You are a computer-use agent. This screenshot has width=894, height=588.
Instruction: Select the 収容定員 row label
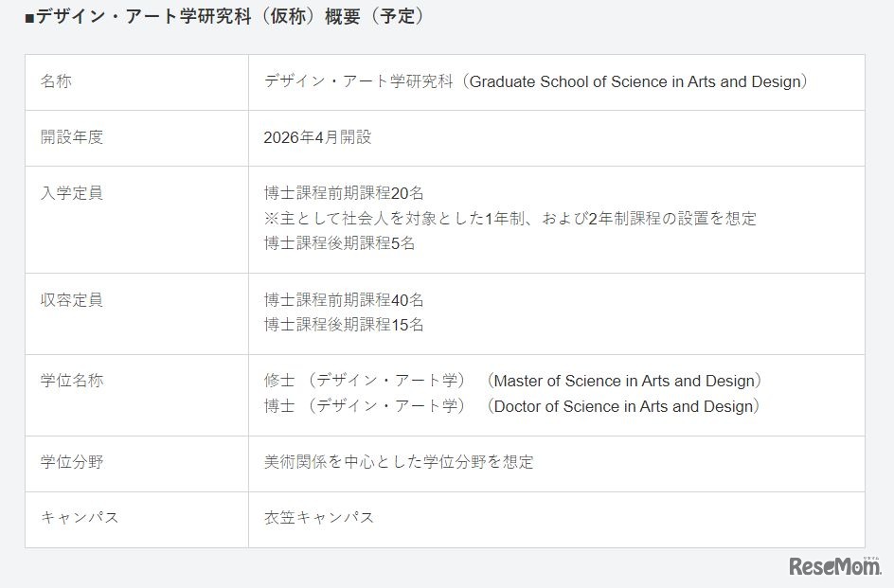pos(72,300)
